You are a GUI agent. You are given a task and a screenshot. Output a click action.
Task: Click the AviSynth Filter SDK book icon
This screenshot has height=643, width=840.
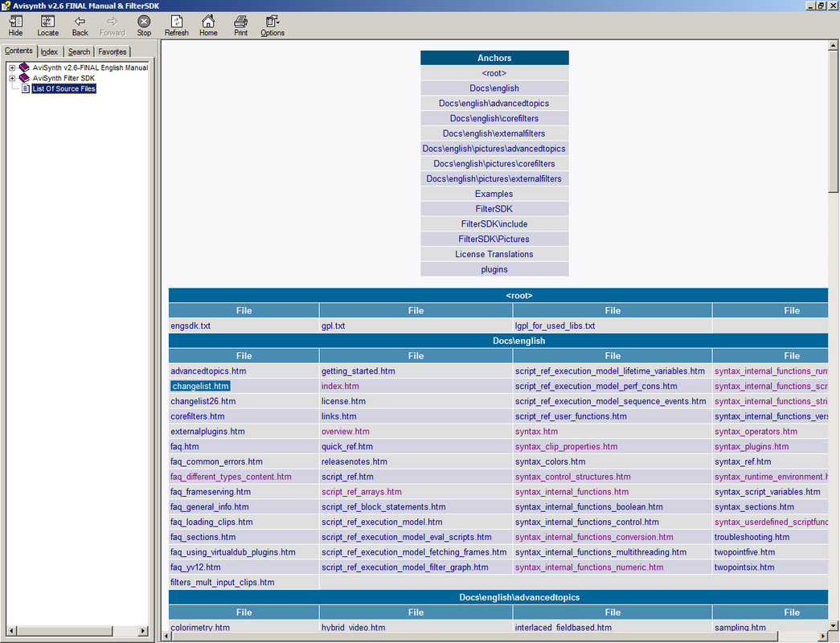24,78
